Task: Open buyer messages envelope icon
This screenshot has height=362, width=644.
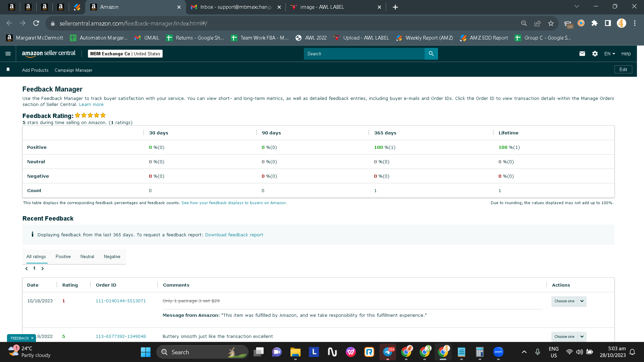Action: point(582,54)
